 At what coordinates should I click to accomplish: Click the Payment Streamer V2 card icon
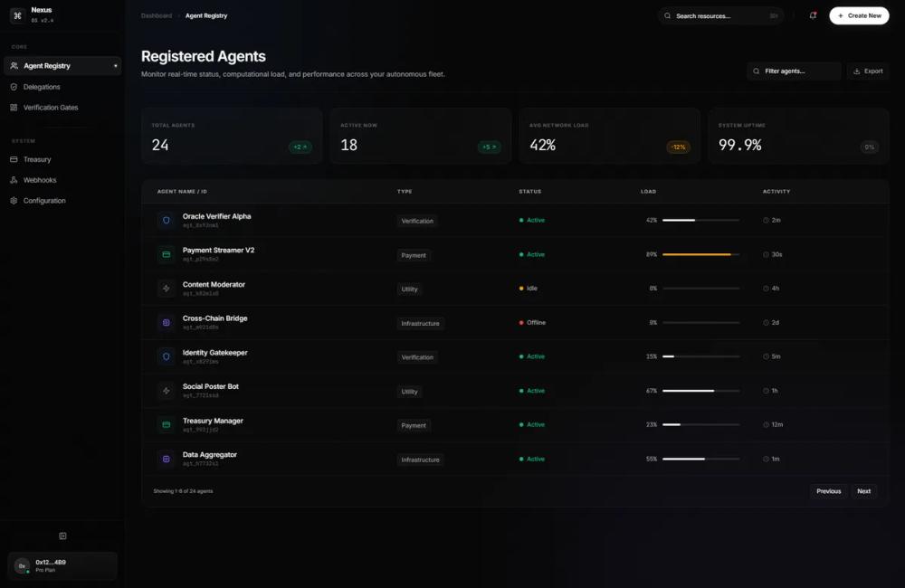tap(167, 254)
